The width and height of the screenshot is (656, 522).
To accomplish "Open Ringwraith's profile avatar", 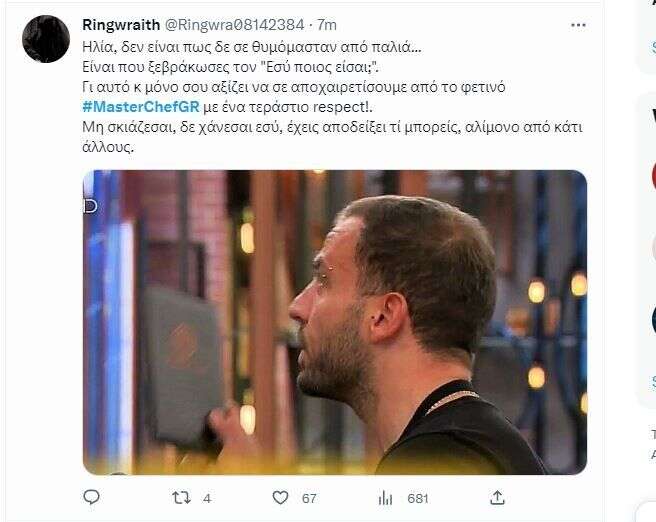I will pyautogui.click(x=46, y=39).
